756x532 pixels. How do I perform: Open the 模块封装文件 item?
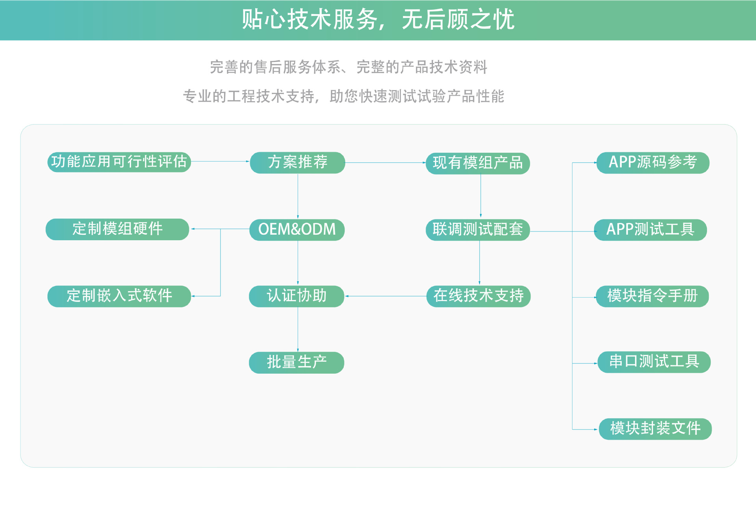pyautogui.click(x=655, y=429)
